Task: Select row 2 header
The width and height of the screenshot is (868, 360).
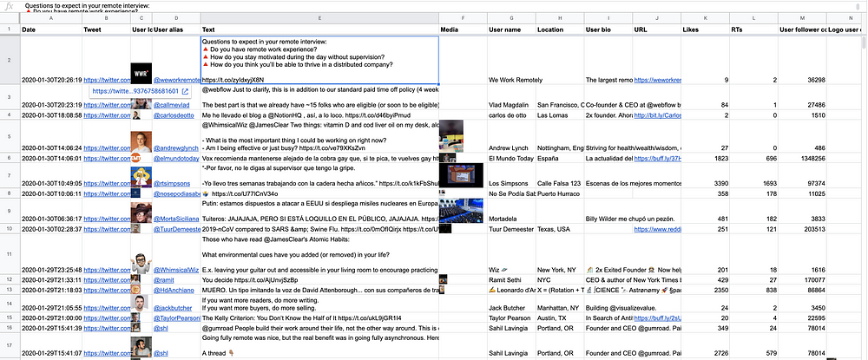Action: point(10,59)
